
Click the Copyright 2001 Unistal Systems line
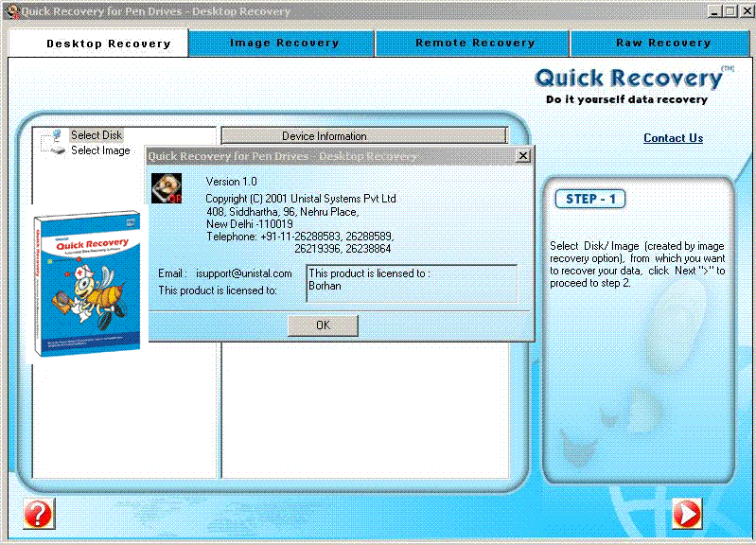click(x=300, y=199)
